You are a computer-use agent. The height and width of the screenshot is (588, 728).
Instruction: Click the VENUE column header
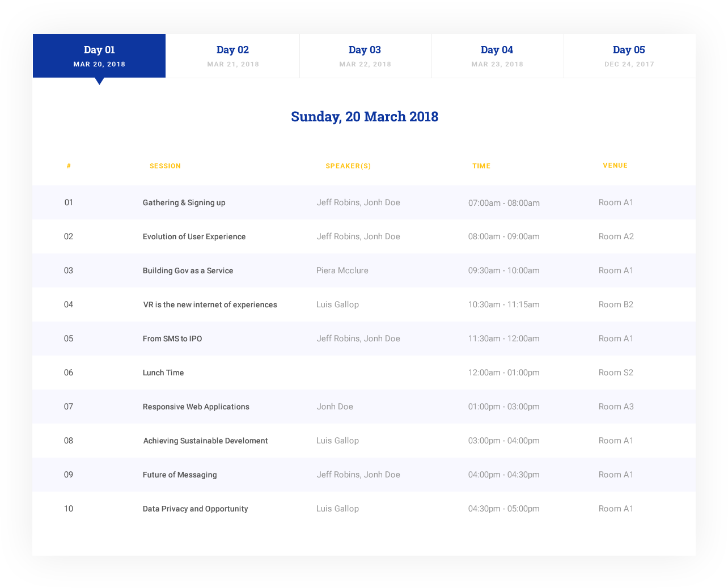(615, 166)
